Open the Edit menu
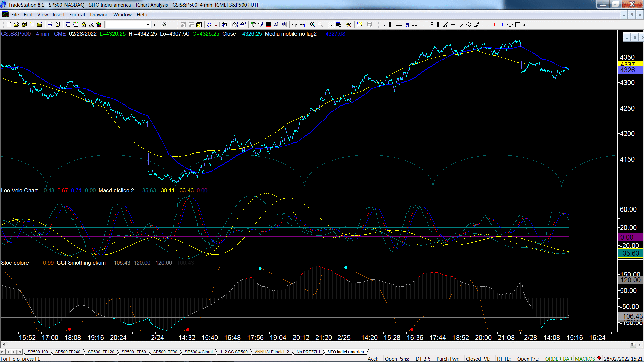 point(28,15)
